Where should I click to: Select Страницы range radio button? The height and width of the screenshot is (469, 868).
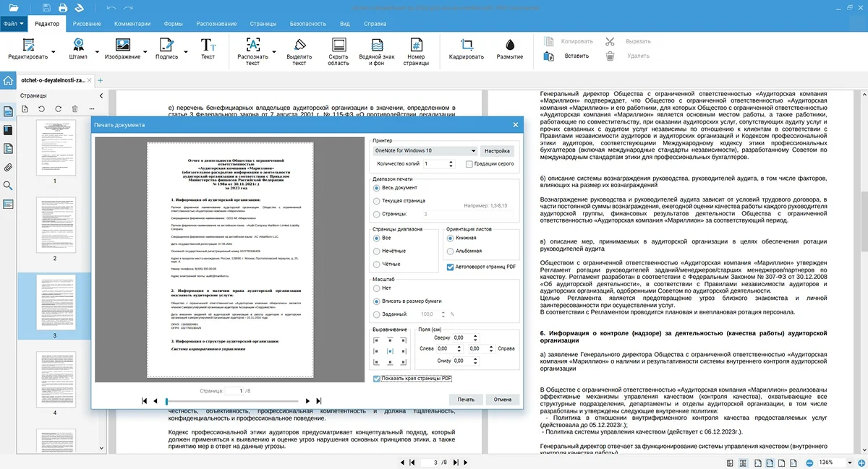coord(376,214)
